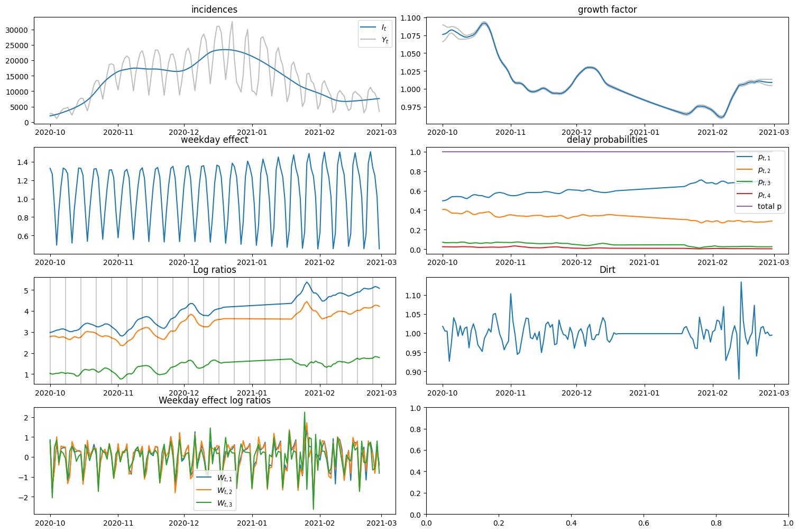Click inside the empty bottom-right plot area
799x532 pixels.
point(607,461)
